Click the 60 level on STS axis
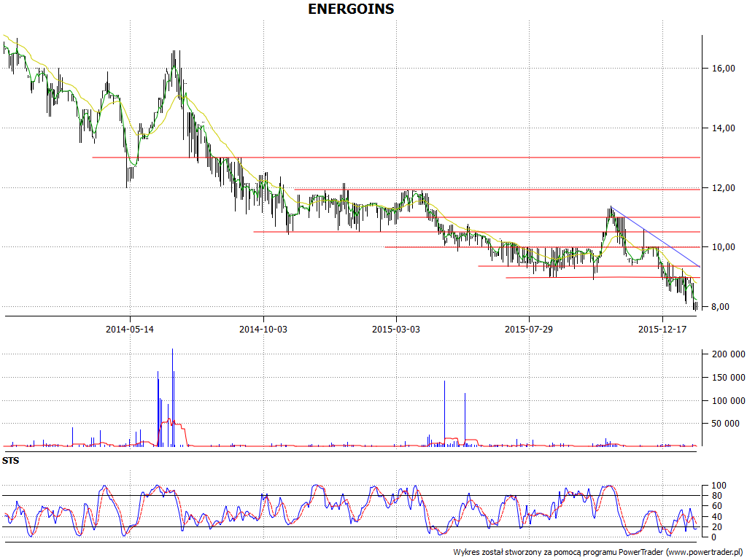Image resolution: width=747 pixels, height=560 pixels. [716, 506]
